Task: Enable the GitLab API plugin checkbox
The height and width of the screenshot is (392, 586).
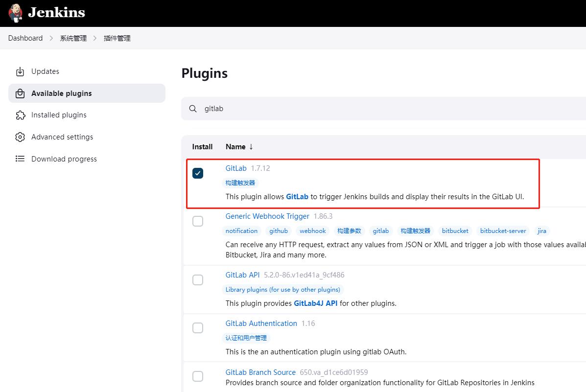Action: click(198, 279)
